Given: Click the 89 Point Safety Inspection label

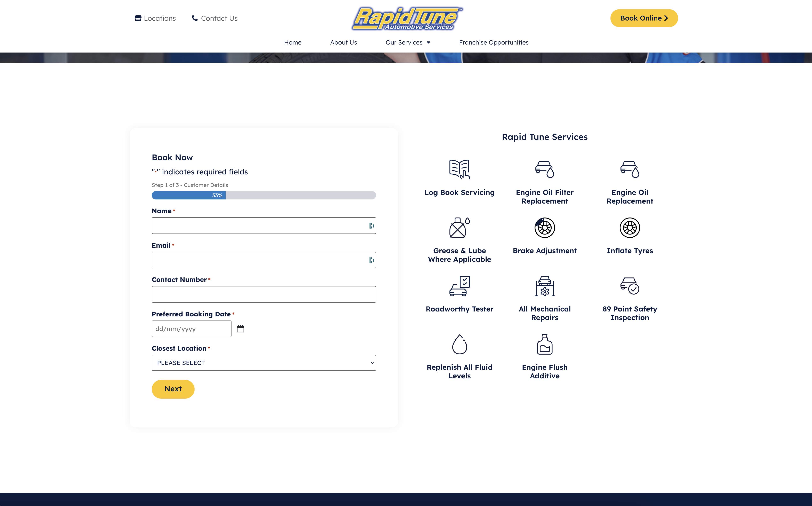Looking at the screenshot, I should [630, 313].
